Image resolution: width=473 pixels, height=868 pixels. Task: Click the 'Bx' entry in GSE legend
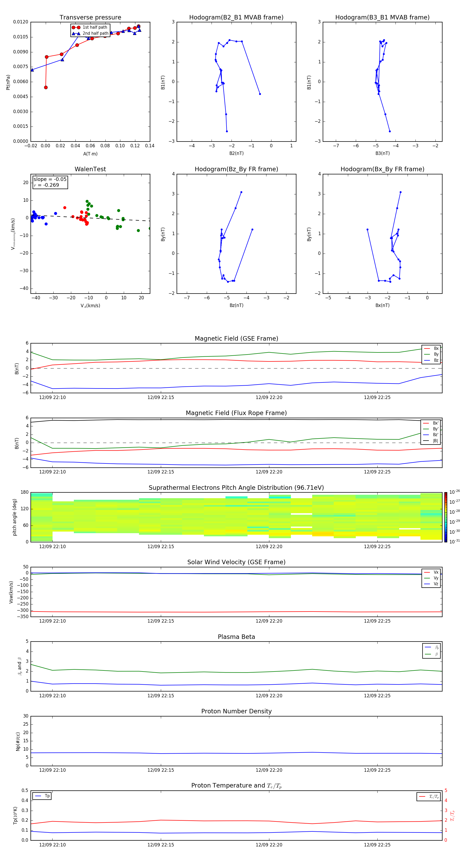click(x=431, y=349)
